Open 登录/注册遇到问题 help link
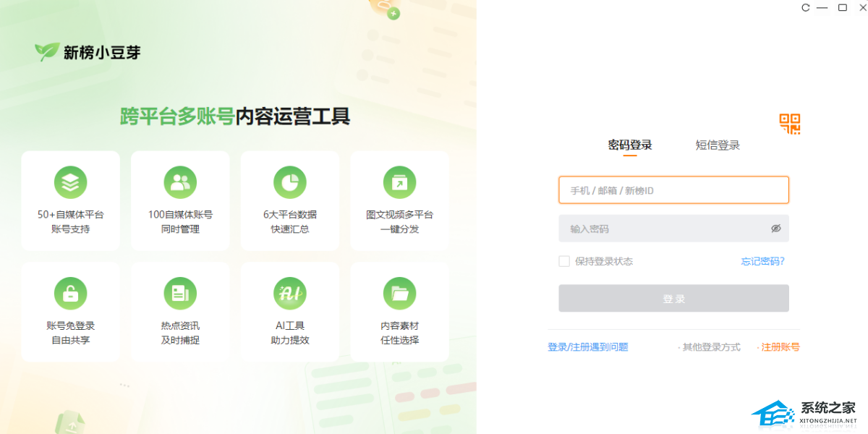Screen dimensions: 868x434 coord(587,347)
